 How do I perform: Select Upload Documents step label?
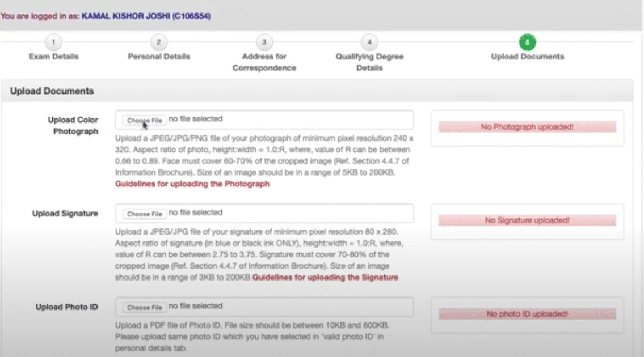click(527, 57)
